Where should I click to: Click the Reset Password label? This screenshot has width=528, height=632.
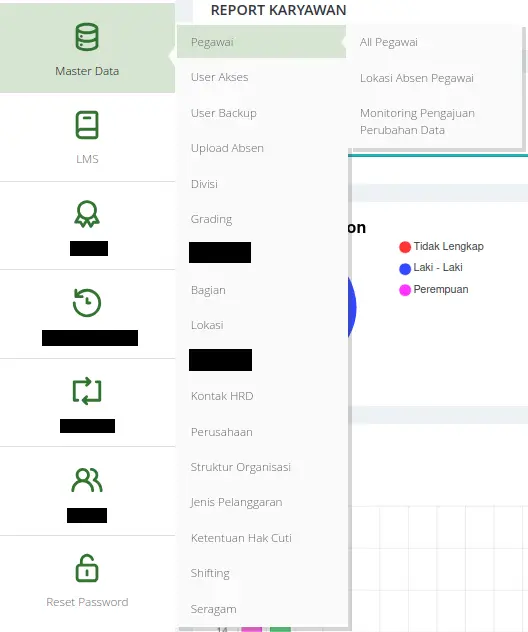pyautogui.click(x=87, y=602)
